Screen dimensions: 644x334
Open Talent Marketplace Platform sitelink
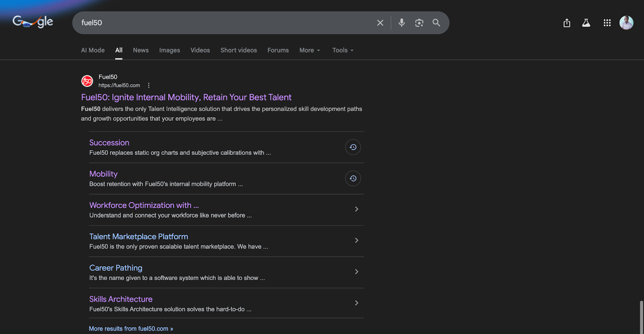click(138, 237)
